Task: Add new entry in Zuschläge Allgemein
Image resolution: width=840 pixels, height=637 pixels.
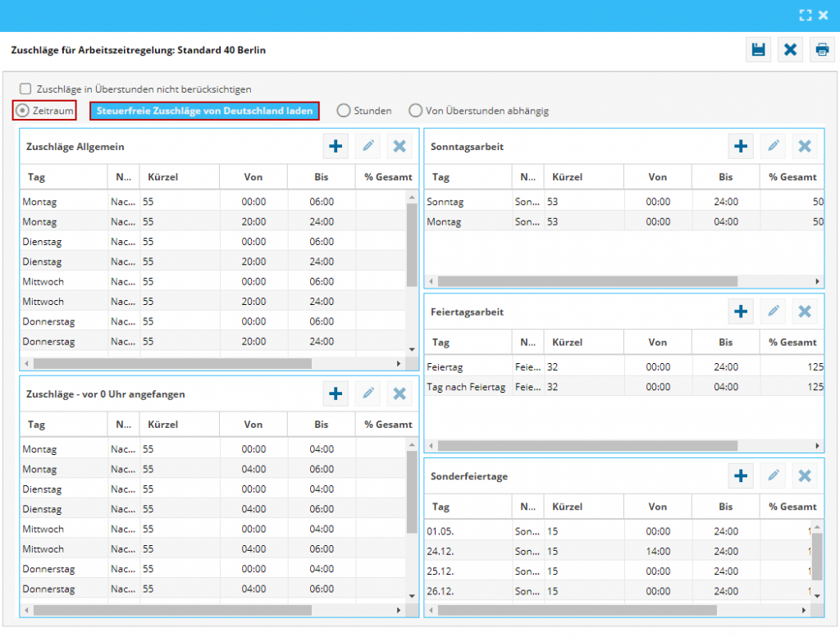Action: (336, 147)
